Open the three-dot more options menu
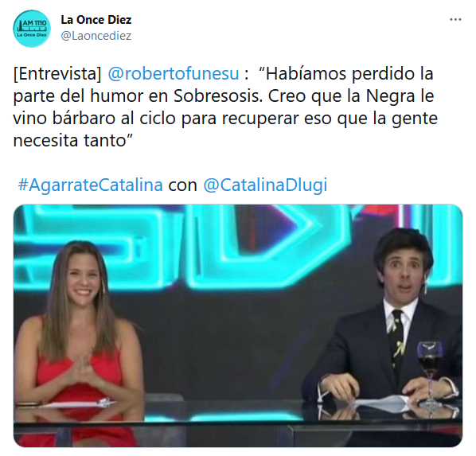The height and width of the screenshot is (456, 476). tap(455, 20)
